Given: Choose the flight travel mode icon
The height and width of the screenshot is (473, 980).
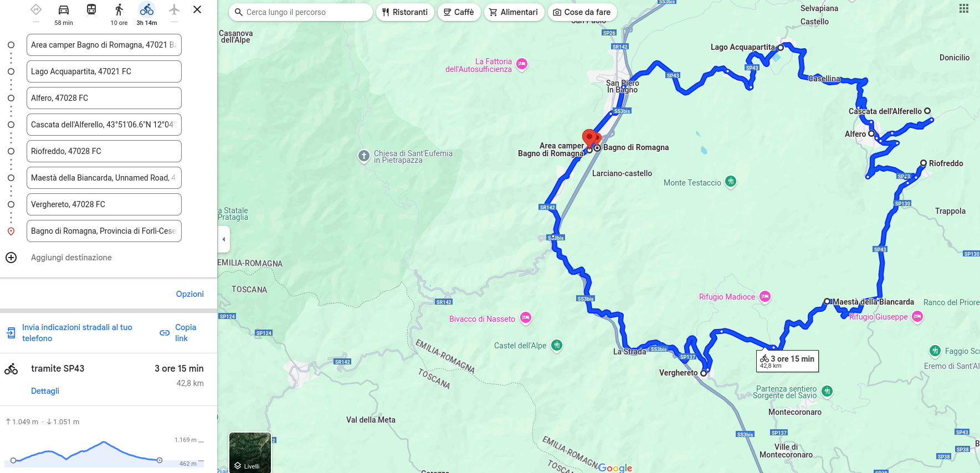Looking at the screenshot, I should 175,10.
